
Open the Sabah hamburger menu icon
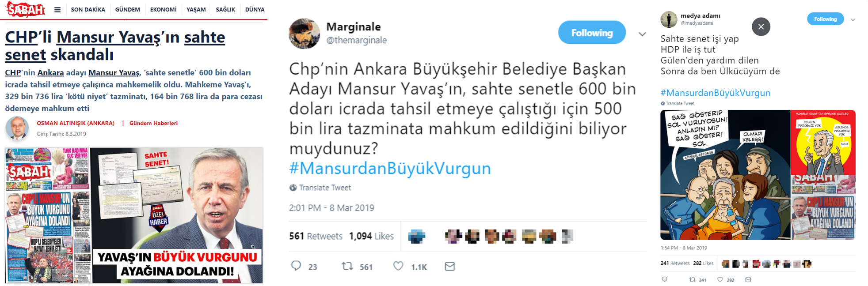pos(57,10)
